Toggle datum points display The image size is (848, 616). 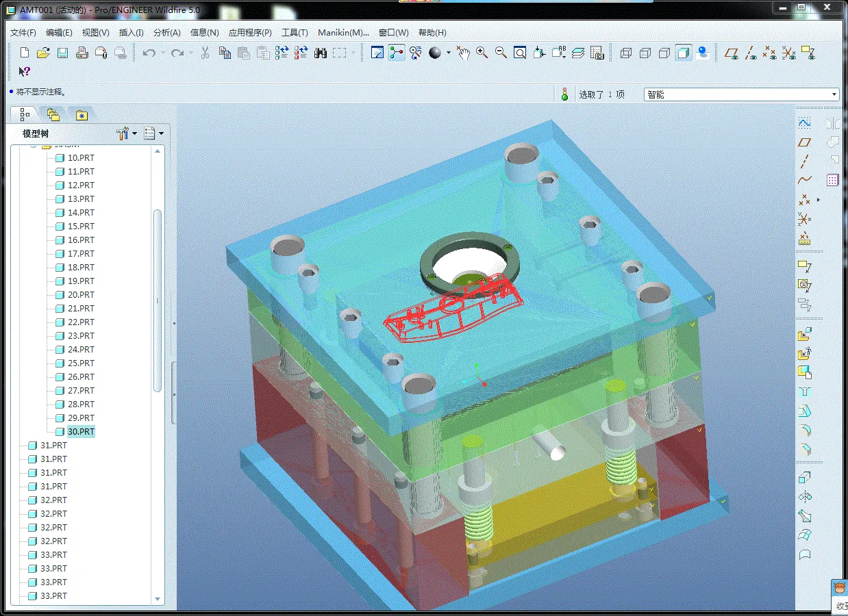pyautogui.click(x=770, y=53)
